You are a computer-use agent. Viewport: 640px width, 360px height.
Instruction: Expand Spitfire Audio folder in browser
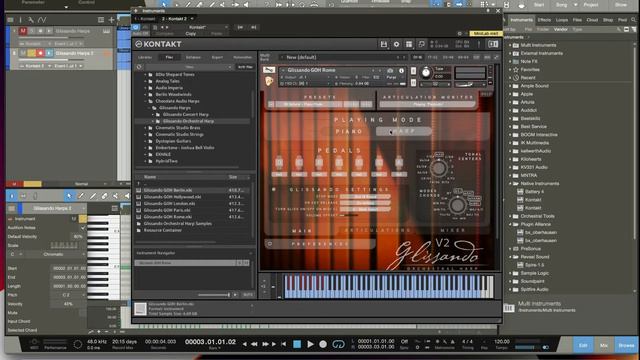pos(510,289)
